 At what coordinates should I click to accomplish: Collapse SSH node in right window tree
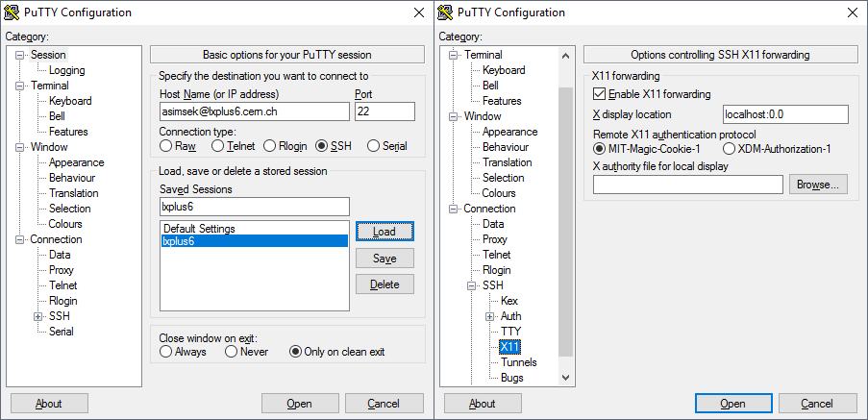[472, 285]
